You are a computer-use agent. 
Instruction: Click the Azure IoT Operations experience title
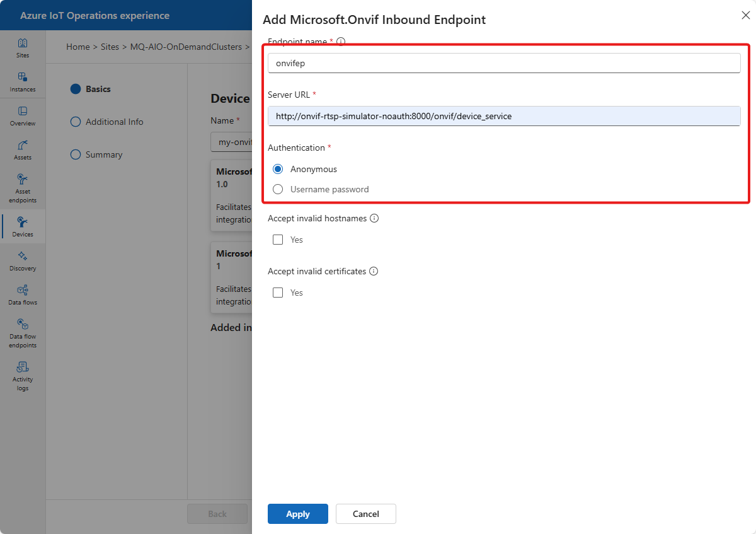(94, 15)
